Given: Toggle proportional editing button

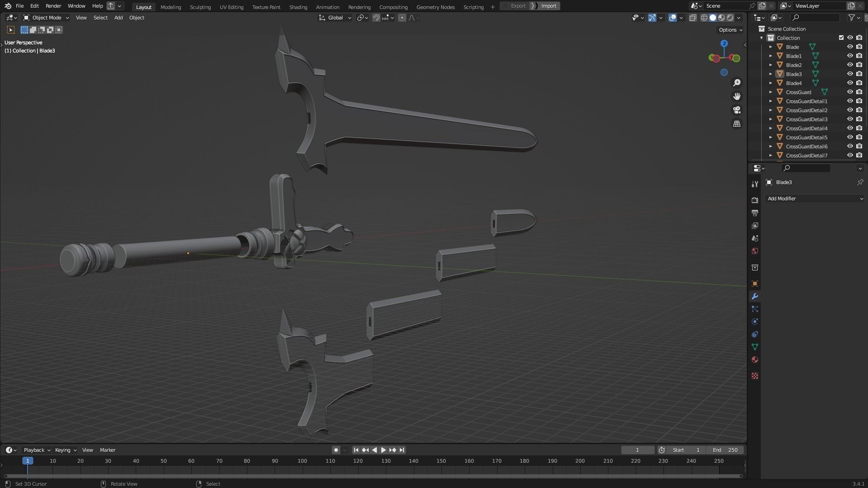Looking at the screenshot, I should click(x=402, y=18).
